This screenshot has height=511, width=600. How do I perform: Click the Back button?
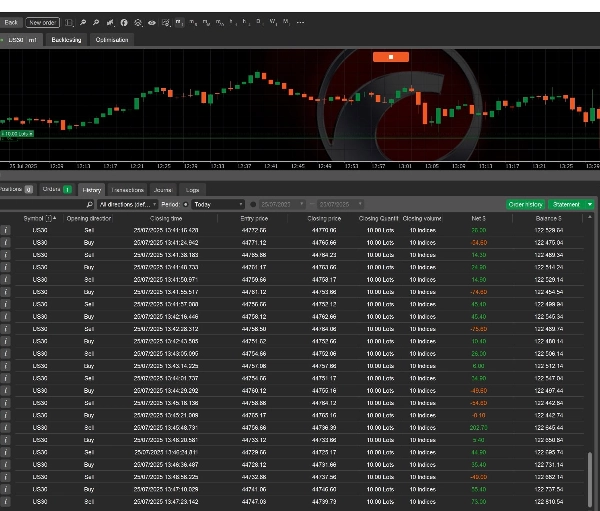tap(10, 21)
